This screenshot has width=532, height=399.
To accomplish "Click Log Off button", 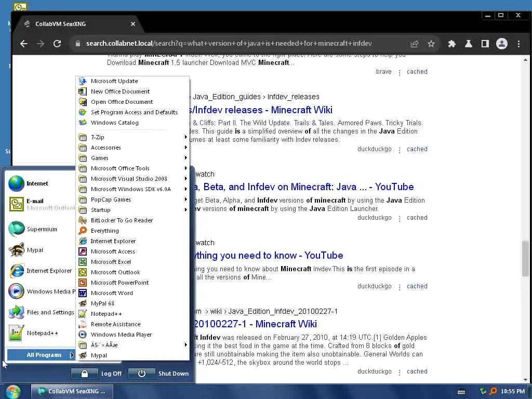I will coord(96,374).
